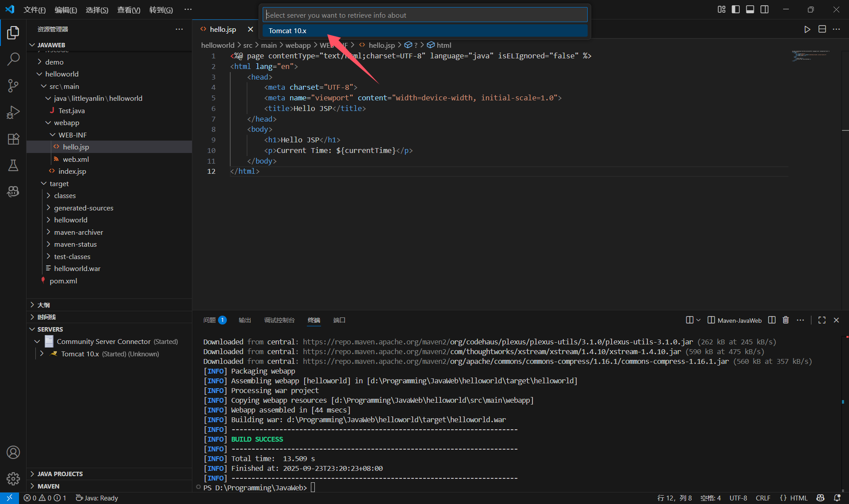Image resolution: width=849 pixels, height=504 pixels.
Task: Open the Run and Debug view
Action: 13,112
